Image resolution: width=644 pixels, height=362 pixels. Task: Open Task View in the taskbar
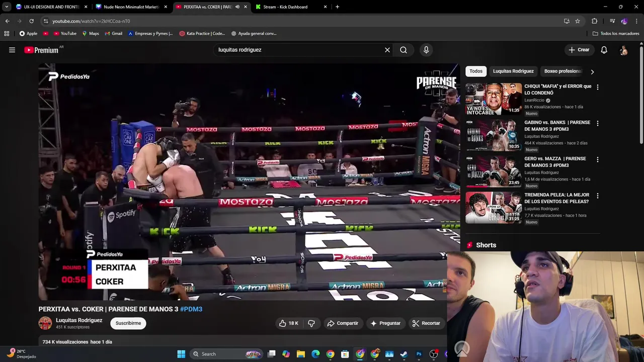pos(272,354)
